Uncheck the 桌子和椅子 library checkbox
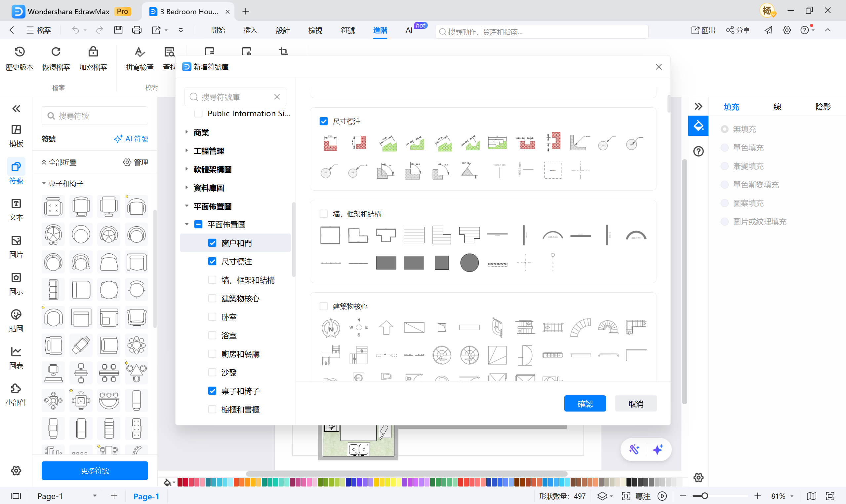The height and width of the screenshot is (504, 846). click(212, 391)
